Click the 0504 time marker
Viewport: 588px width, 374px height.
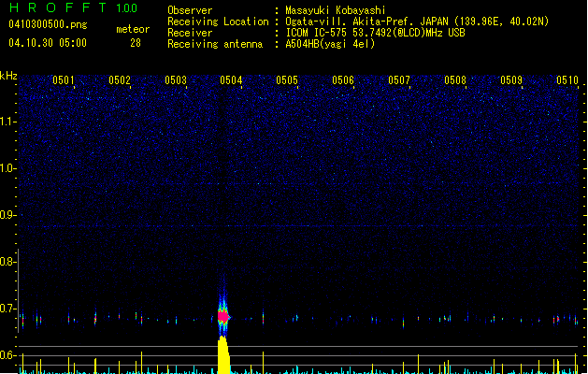(x=231, y=80)
